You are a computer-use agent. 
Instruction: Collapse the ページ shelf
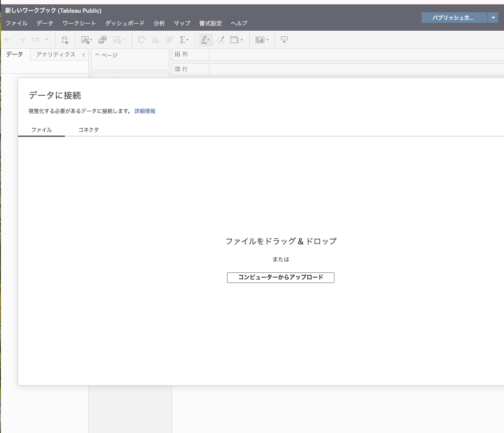[x=97, y=55]
